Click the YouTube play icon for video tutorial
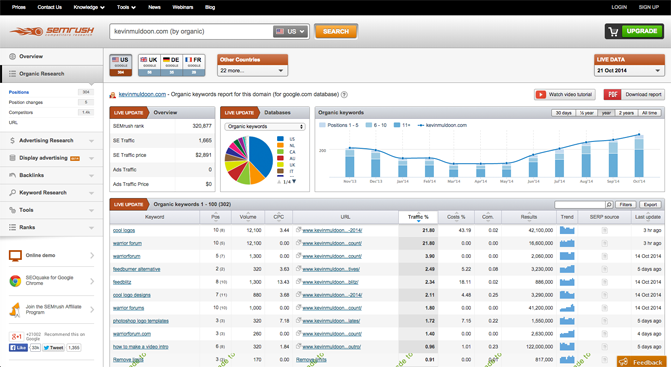Viewport: 671px width, 367px height. (541, 95)
